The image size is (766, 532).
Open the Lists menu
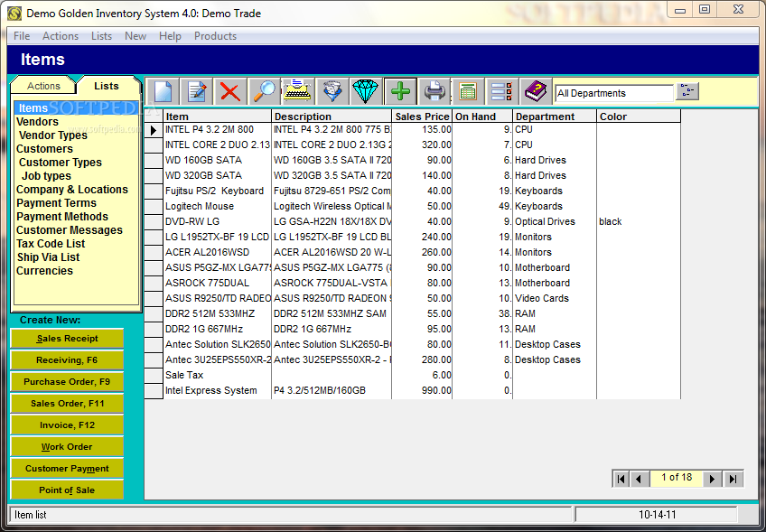point(101,36)
